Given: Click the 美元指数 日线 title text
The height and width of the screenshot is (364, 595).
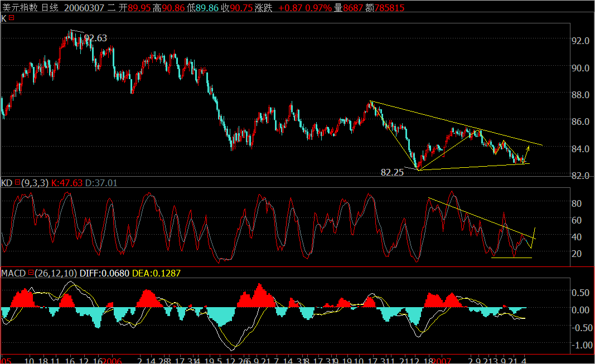Looking at the screenshot, I should click(x=30, y=8).
